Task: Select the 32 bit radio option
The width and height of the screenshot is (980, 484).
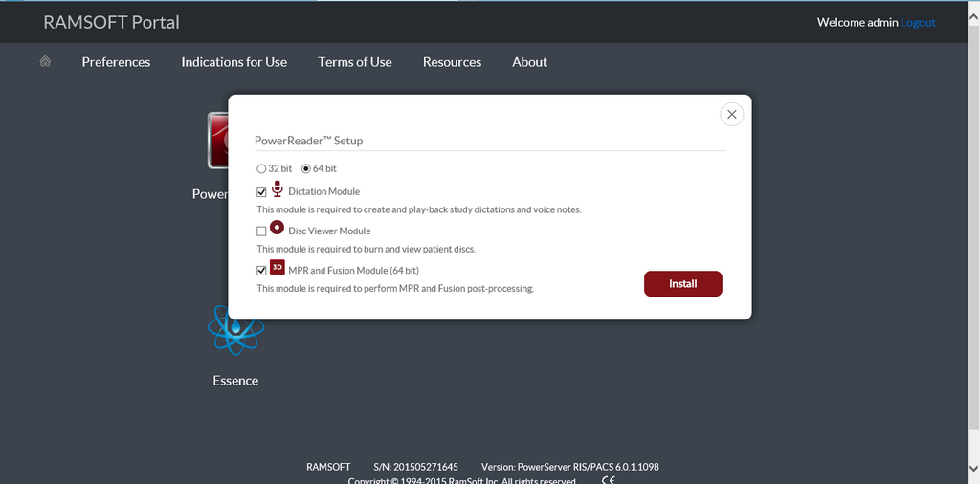Action: click(x=261, y=169)
